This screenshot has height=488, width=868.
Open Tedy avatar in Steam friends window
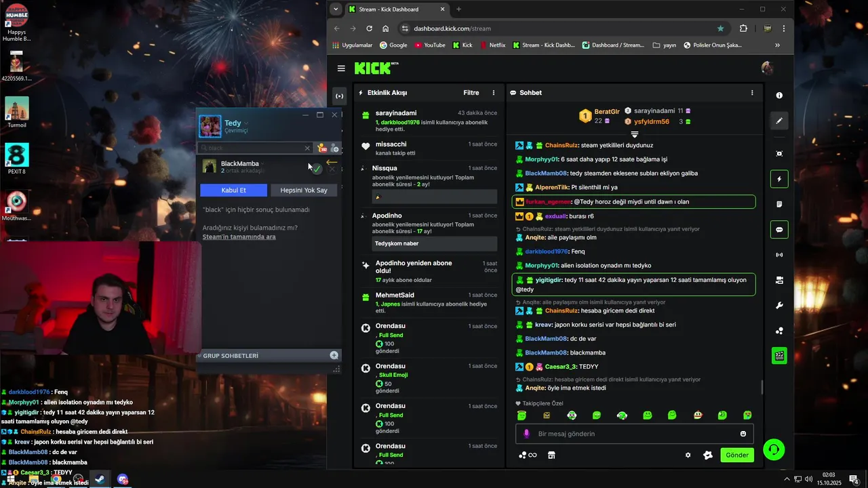(x=210, y=126)
